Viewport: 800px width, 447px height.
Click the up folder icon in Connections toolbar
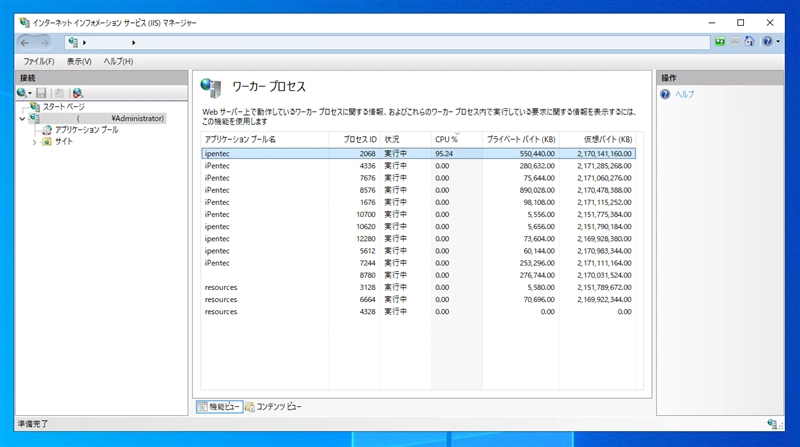click(x=59, y=93)
